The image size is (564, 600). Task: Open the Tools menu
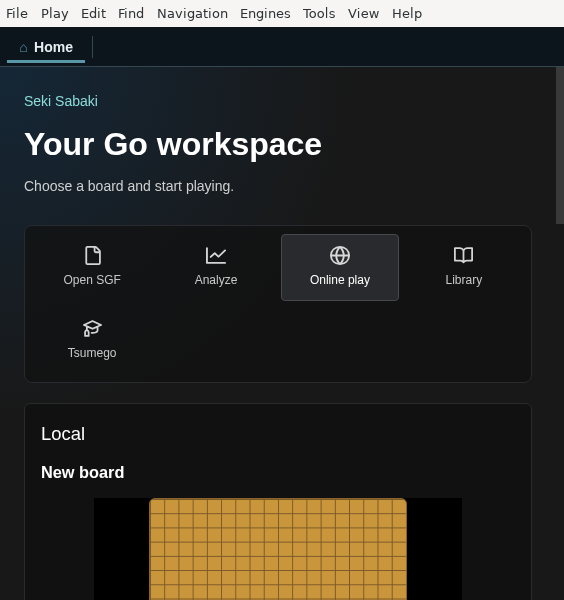tap(319, 13)
